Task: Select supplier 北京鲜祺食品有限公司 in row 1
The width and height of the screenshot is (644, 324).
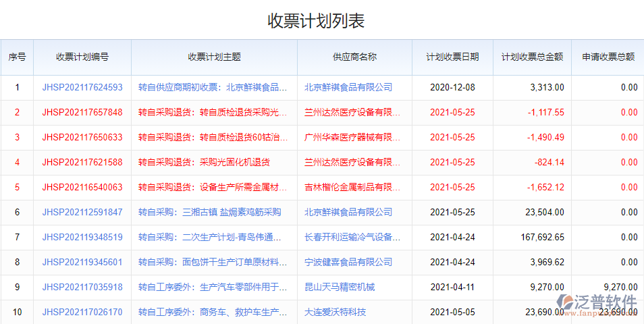Action: pos(348,87)
